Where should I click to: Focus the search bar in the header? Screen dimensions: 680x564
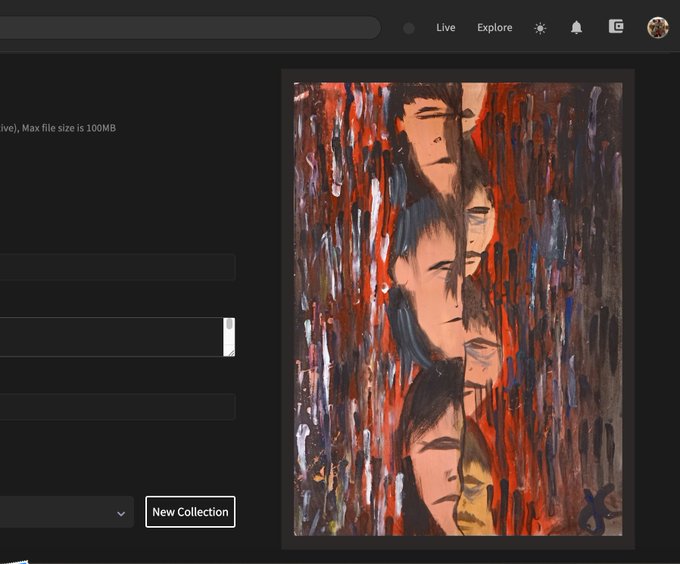coord(190,28)
